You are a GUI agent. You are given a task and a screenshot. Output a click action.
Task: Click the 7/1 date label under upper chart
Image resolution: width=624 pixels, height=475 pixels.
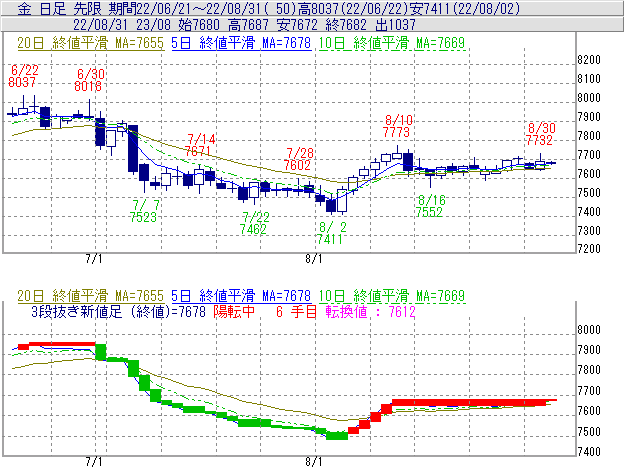click(x=94, y=259)
